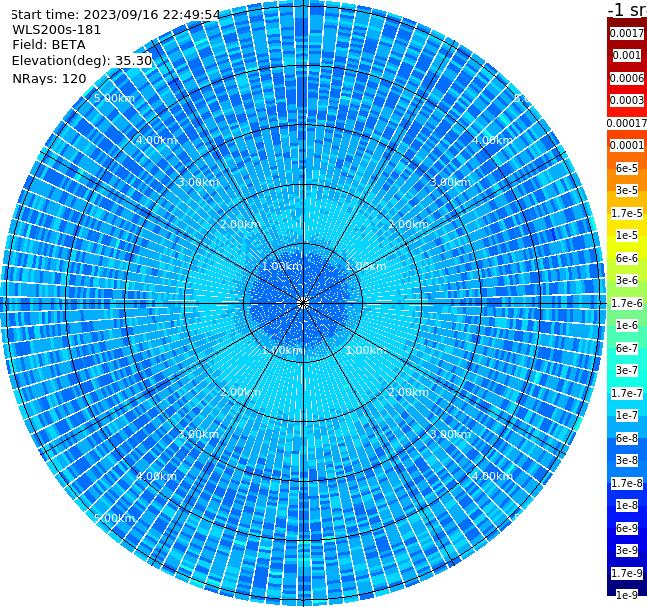
Task: Pick the 1e-8 colorbar value
Action: click(x=627, y=505)
